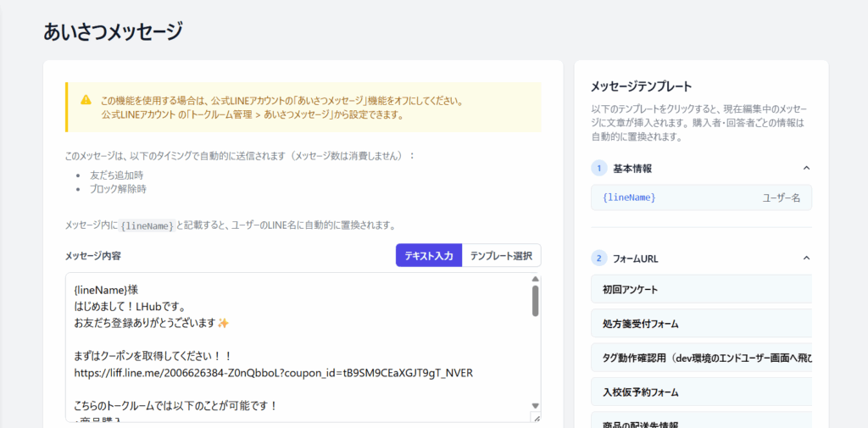The image size is (868, 428).
Task: Insert the 初回アンケート form URL
Action: click(700, 290)
